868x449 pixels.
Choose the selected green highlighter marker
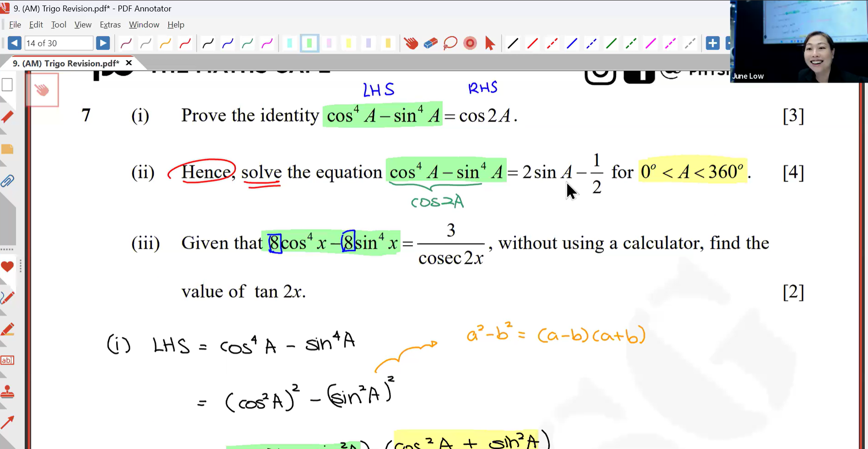(310, 43)
